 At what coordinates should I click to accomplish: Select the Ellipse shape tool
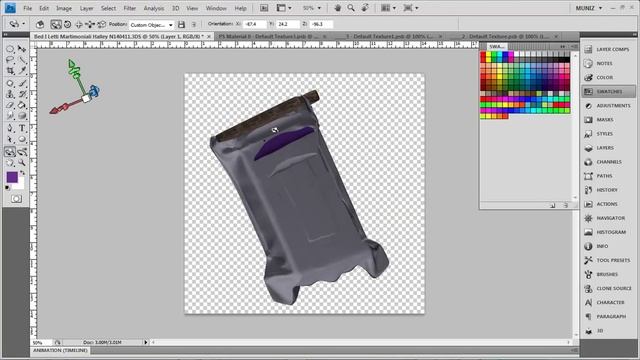pos(22,140)
